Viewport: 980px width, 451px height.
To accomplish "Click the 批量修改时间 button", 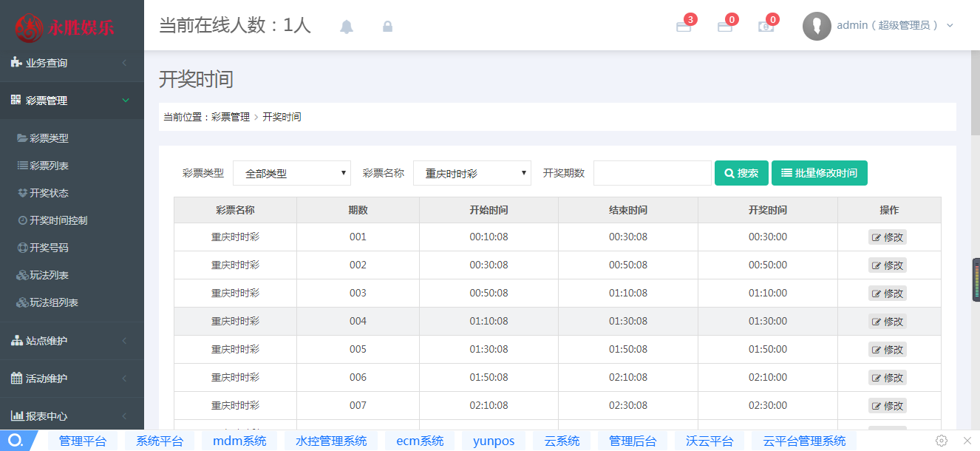I will 819,173.
